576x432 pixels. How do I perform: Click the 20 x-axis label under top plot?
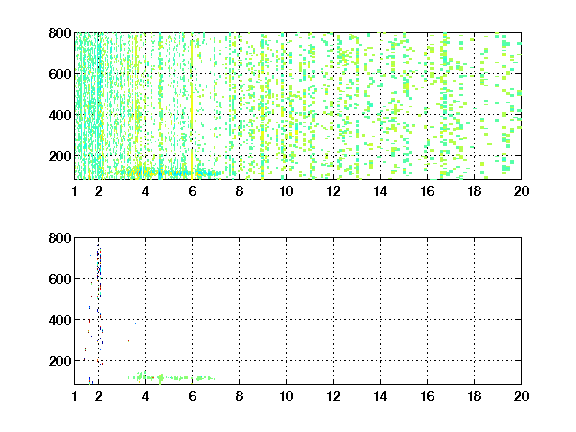[521, 191]
